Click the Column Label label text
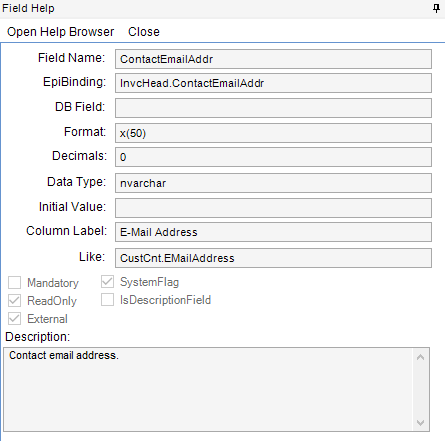The height and width of the screenshot is (441, 445). pyautogui.click(x=66, y=231)
